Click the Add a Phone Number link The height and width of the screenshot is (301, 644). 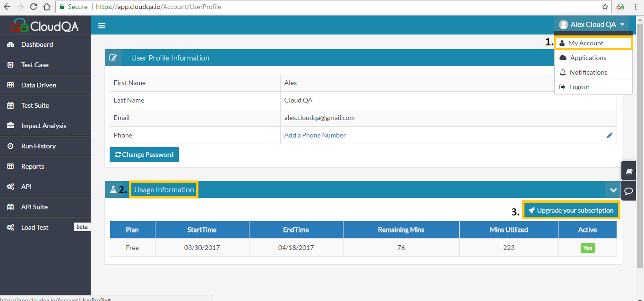(315, 135)
